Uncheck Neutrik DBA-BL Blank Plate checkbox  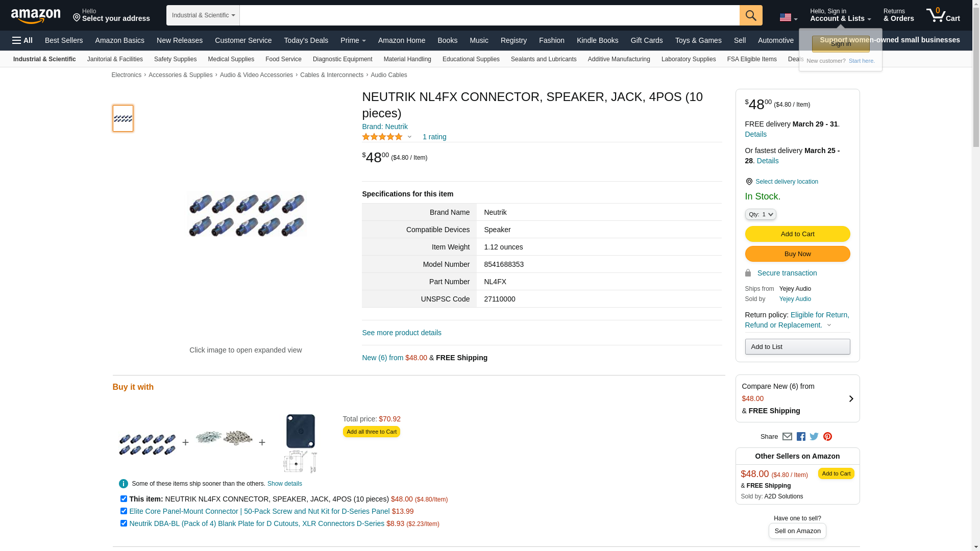[x=124, y=523]
